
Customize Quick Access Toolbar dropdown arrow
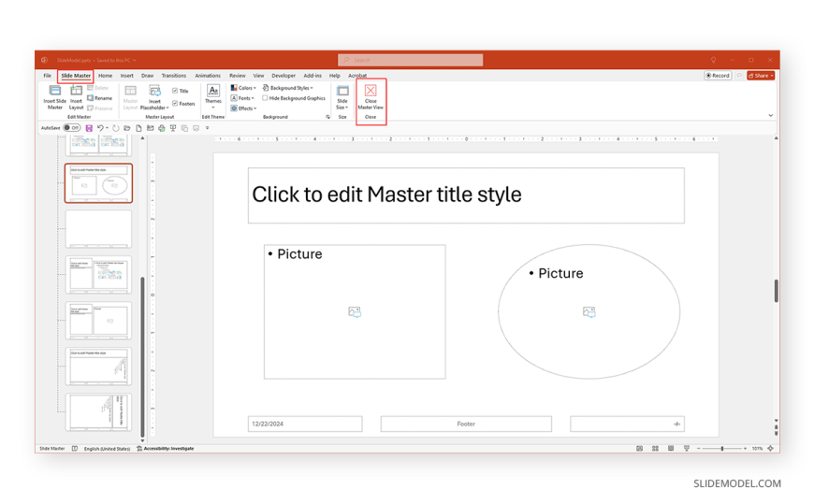(x=207, y=128)
